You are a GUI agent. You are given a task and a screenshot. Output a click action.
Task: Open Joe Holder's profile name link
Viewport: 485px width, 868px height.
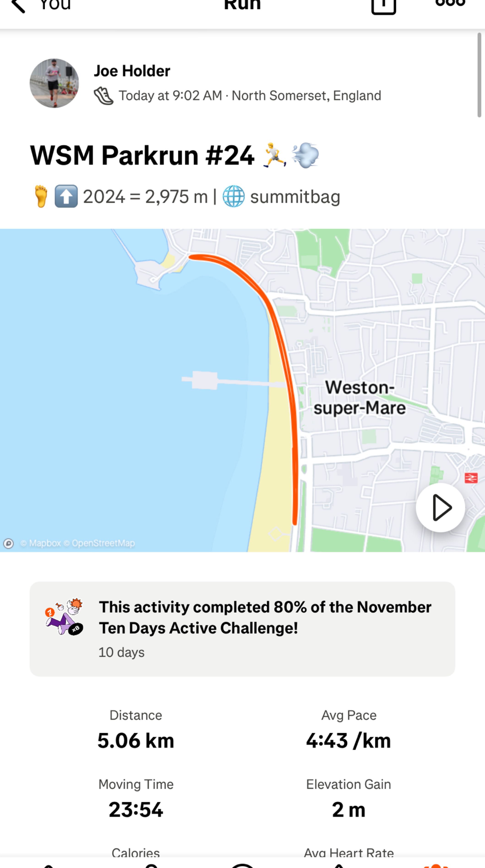coord(132,71)
